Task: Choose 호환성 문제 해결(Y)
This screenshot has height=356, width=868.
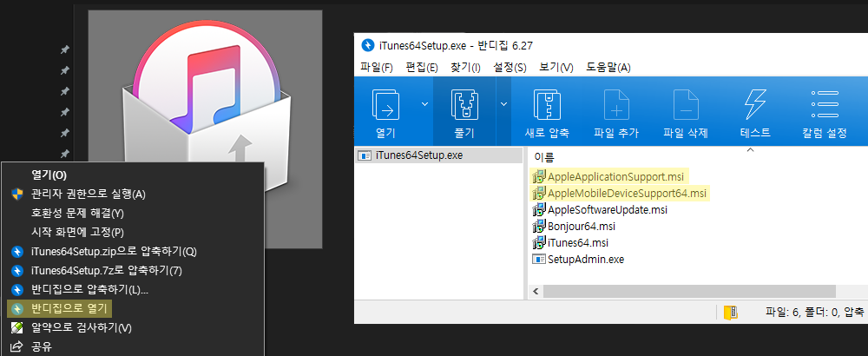Action: click(133, 213)
